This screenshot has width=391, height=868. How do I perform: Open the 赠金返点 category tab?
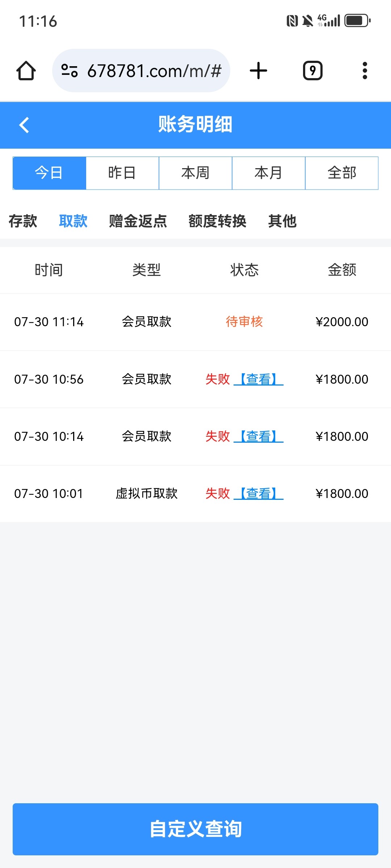pyautogui.click(x=138, y=221)
